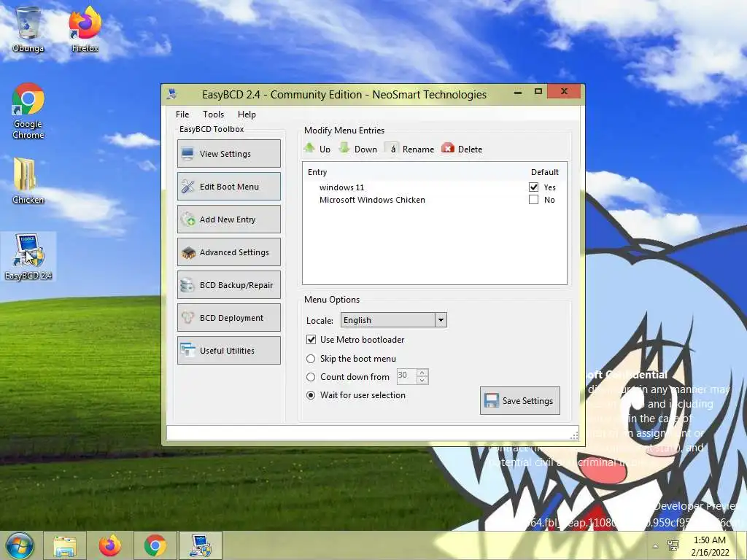Select Wait for user selection option
The height and width of the screenshot is (560, 747).
[311, 394]
